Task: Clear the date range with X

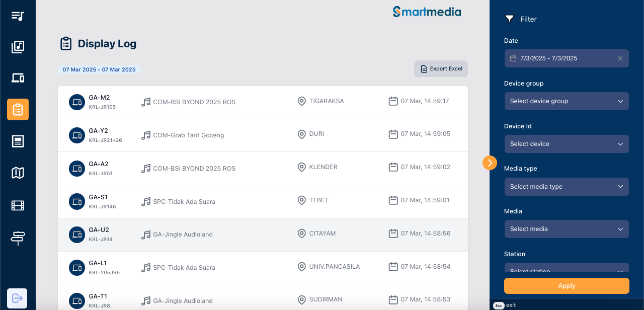Action: (x=620, y=58)
